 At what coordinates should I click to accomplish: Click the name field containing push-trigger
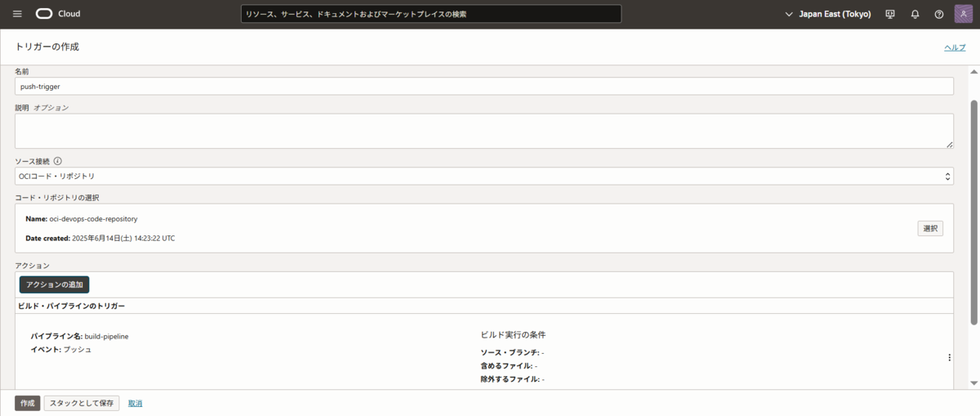point(484,86)
